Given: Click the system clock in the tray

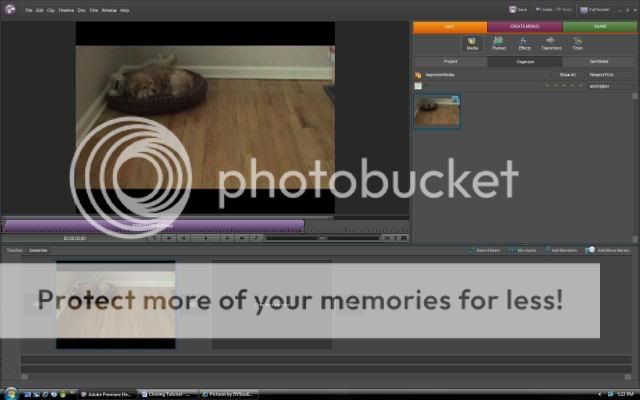Looking at the screenshot, I should (625, 394).
